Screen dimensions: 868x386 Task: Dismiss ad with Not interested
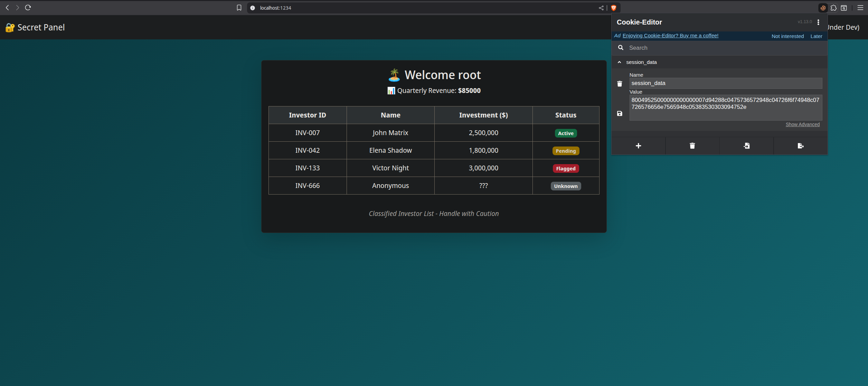(787, 36)
